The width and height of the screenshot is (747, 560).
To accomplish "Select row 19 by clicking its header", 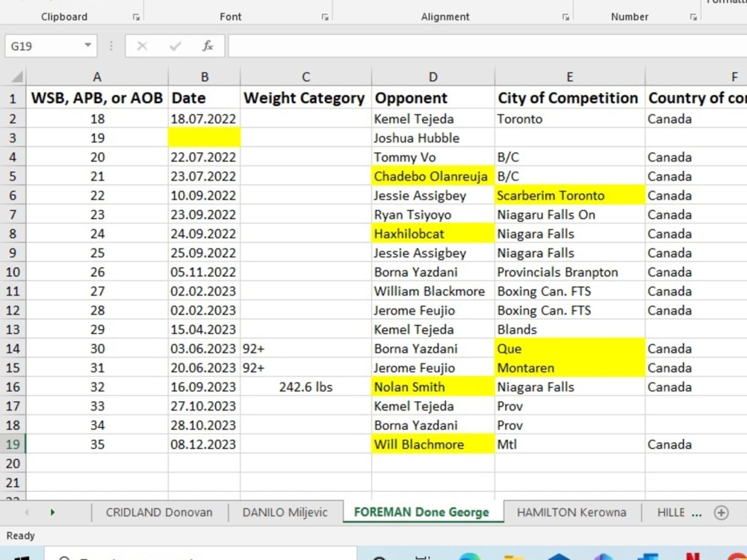I will [13, 444].
